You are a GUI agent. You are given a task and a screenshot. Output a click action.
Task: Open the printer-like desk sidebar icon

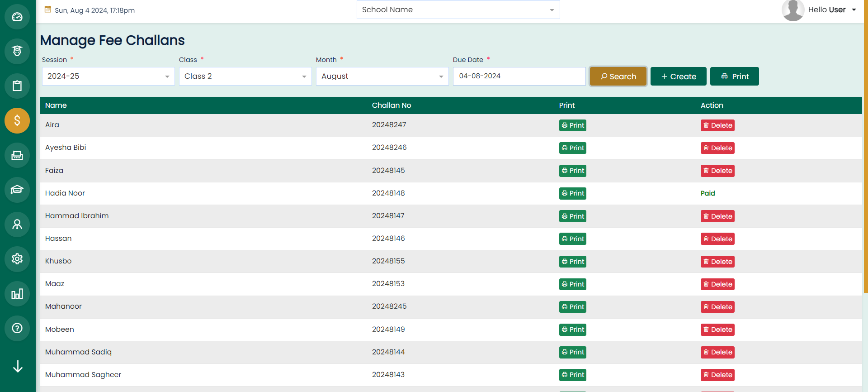point(17,155)
